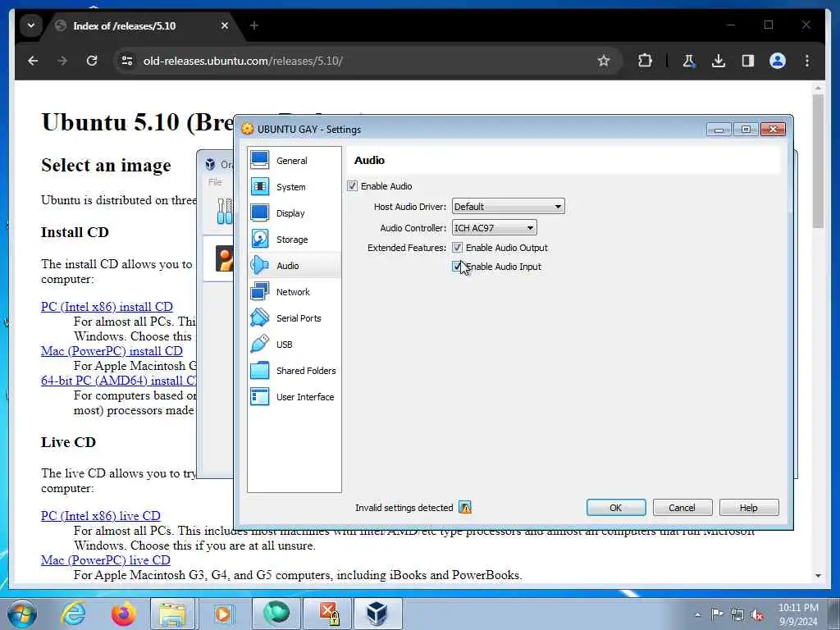Click Cancel in Settings dialog

(x=682, y=507)
